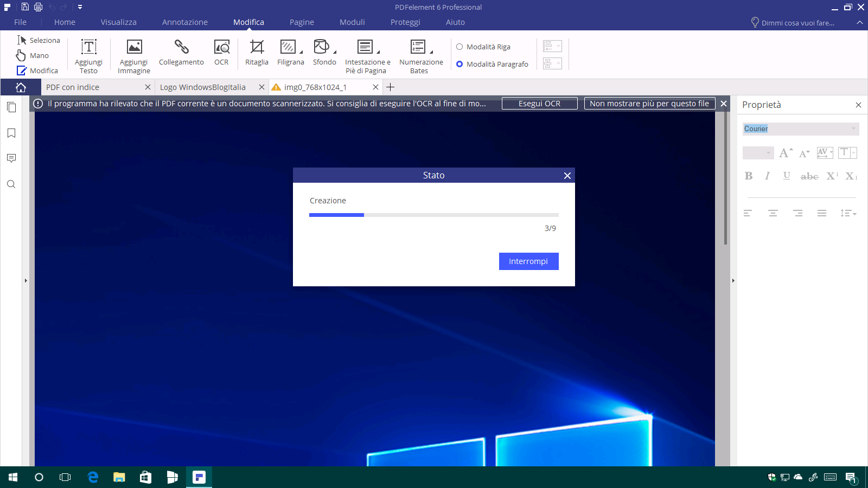
Task: Switch to the Home ribbon tab
Action: pos(65,22)
